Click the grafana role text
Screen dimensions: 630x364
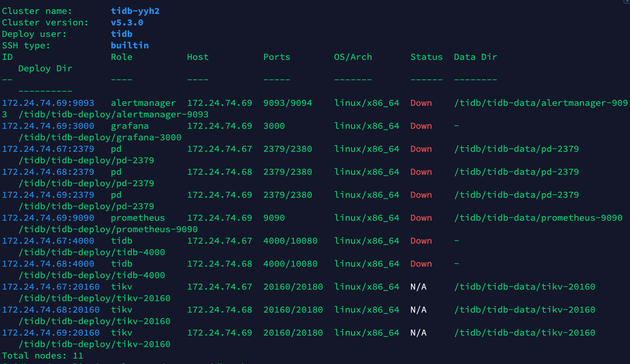tap(130, 126)
